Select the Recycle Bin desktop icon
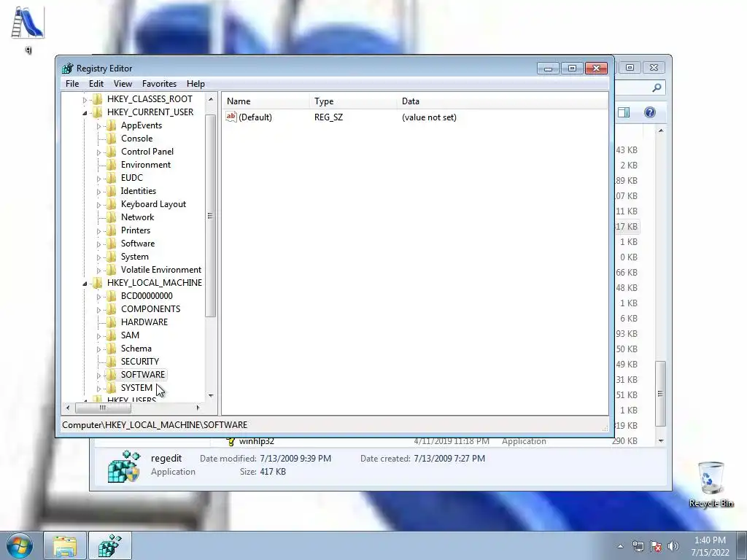The image size is (747, 560). 711,484
